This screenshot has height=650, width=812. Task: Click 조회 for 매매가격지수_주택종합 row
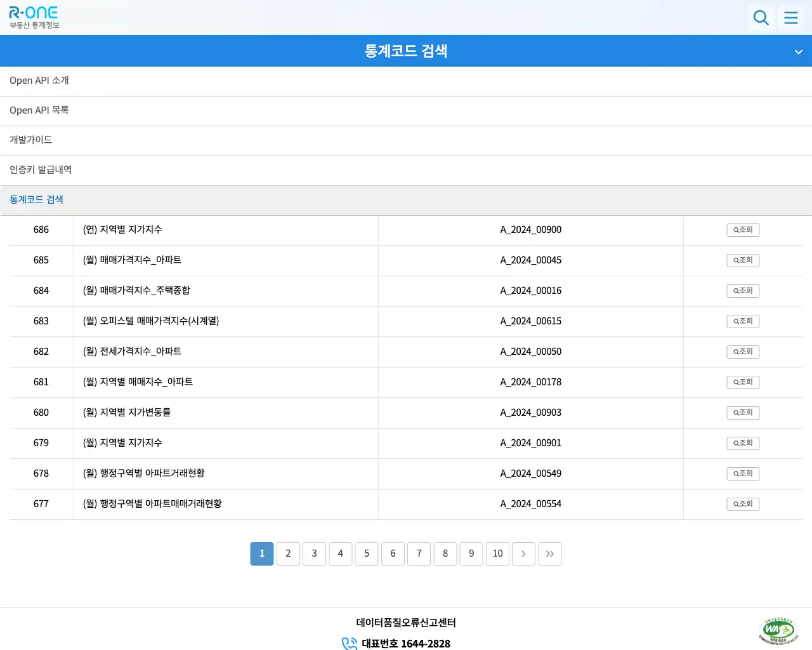pyautogui.click(x=743, y=291)
